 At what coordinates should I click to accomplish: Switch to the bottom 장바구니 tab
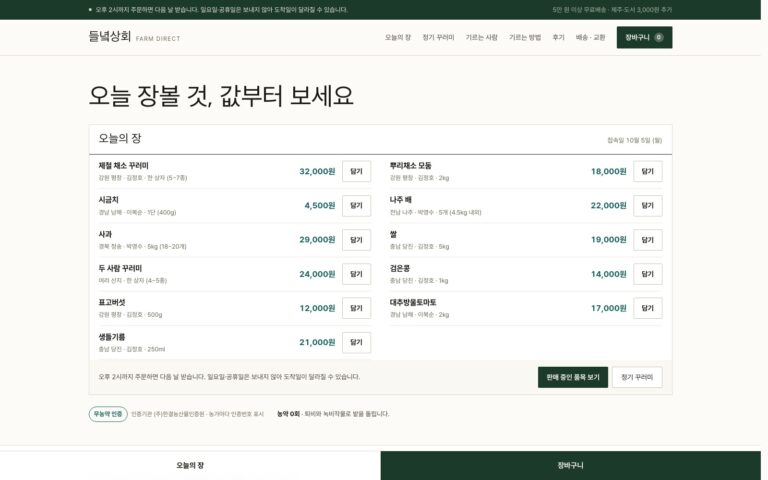[x=570, y=465]
